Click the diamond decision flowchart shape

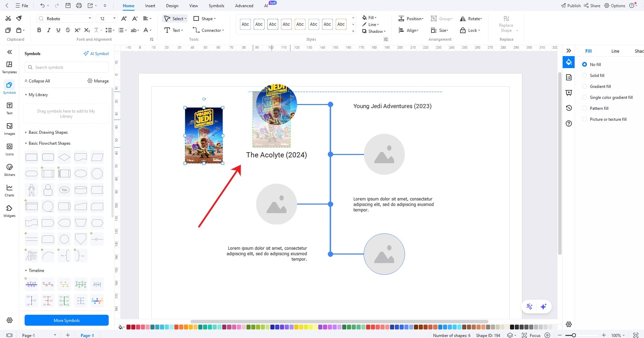(64, 157)
